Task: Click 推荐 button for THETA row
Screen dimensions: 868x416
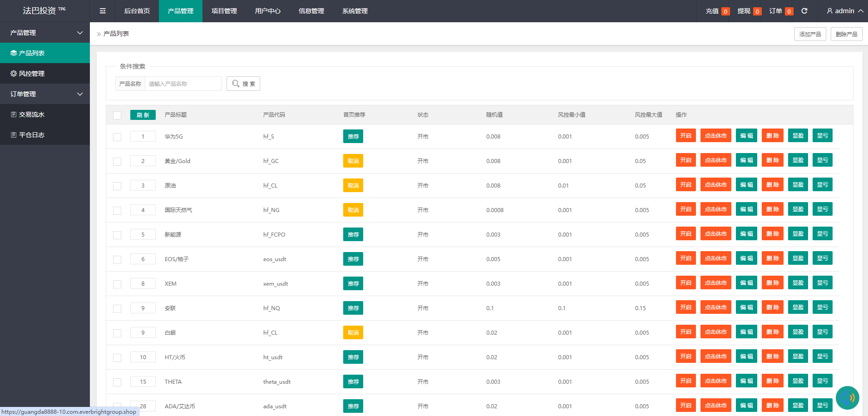Action: [353, 381]
